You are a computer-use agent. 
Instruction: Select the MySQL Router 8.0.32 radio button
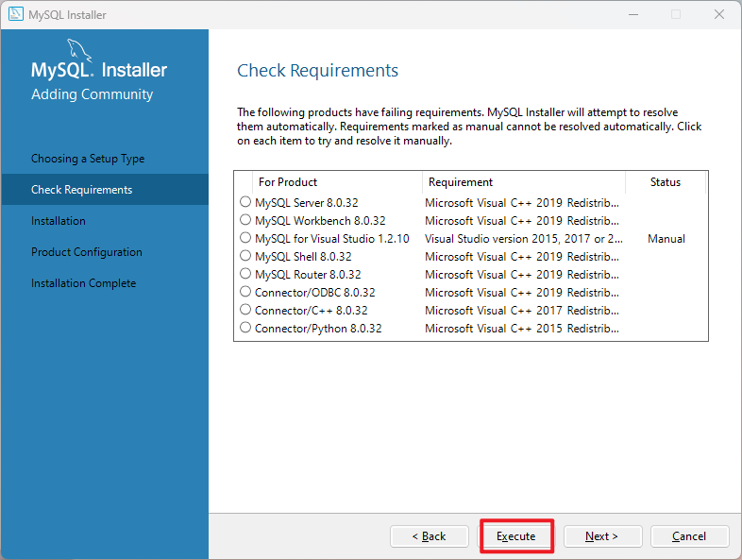point(245,274)
